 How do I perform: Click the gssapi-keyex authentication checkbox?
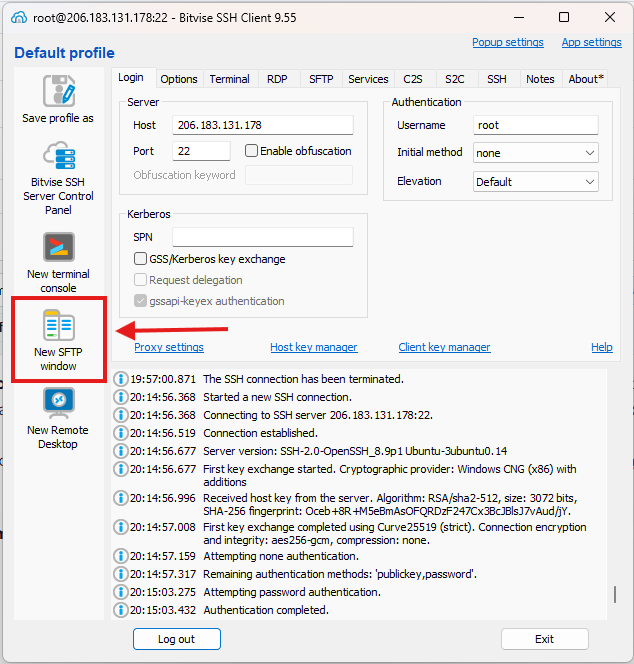point(140,301)
